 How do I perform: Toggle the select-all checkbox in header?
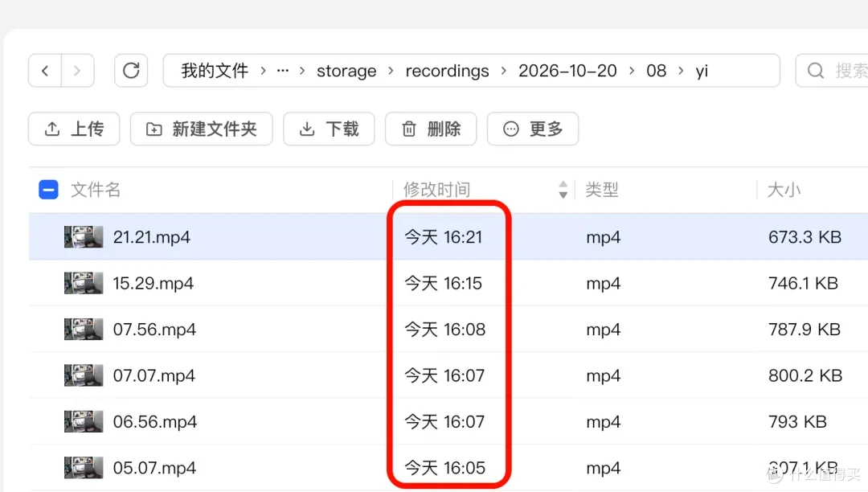pyautogui.click(x=49, y=190)
